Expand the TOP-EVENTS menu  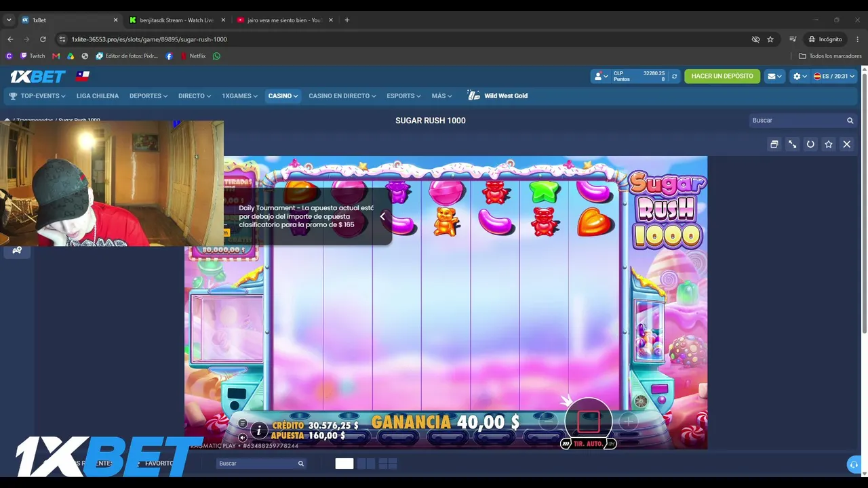37,96
